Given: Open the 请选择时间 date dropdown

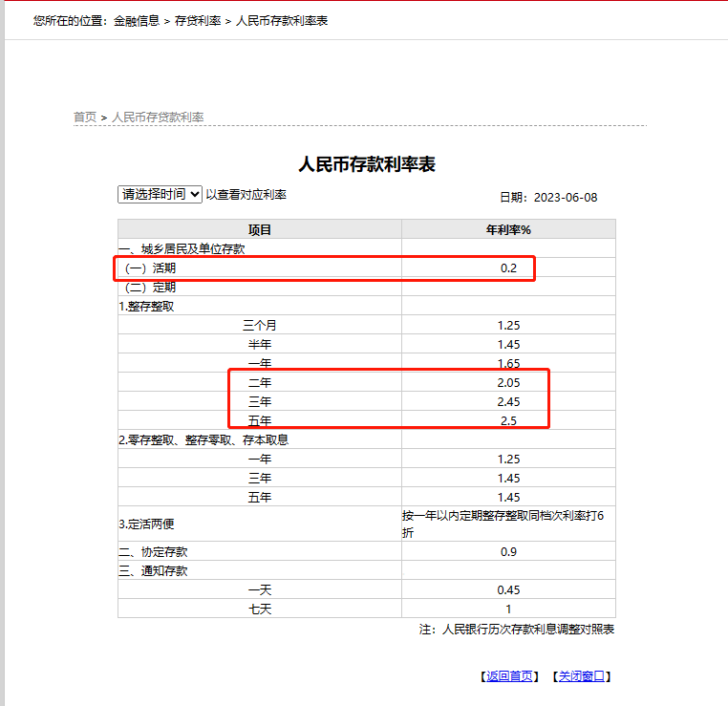Looking at the screenshot, I should 160,194.
